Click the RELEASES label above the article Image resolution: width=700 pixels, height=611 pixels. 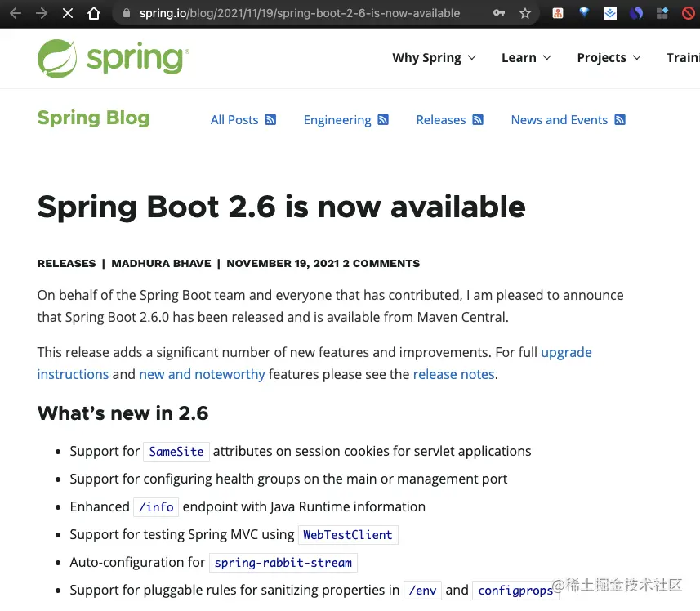pyautogui.click(x=66, y=263)
